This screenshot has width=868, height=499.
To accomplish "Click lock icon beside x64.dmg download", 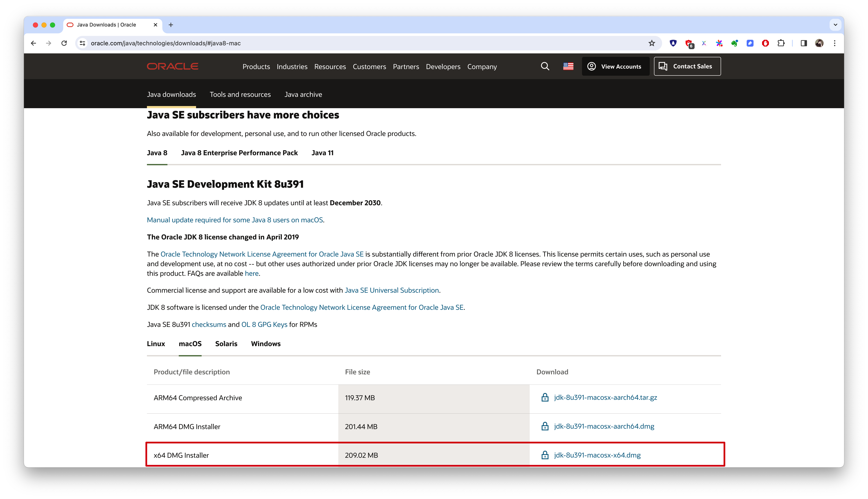I will (x=545, y=455).
